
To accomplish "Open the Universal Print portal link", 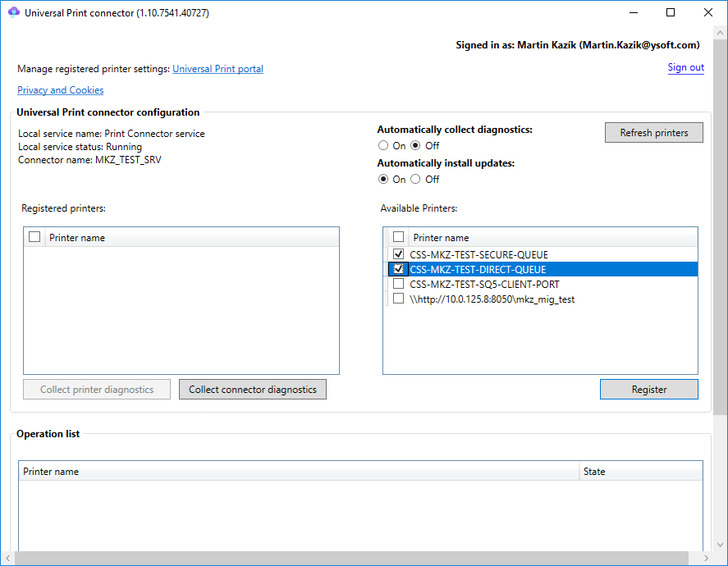I will tap(217, 69).
